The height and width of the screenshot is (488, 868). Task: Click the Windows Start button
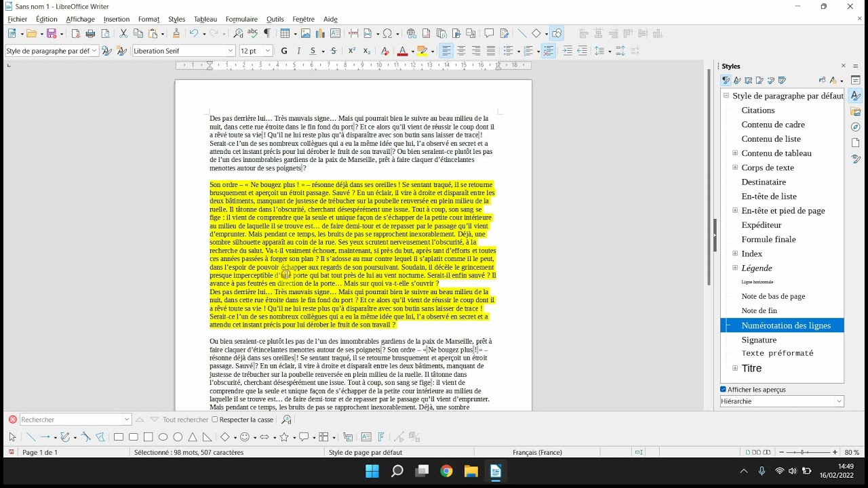pos(372,472)
